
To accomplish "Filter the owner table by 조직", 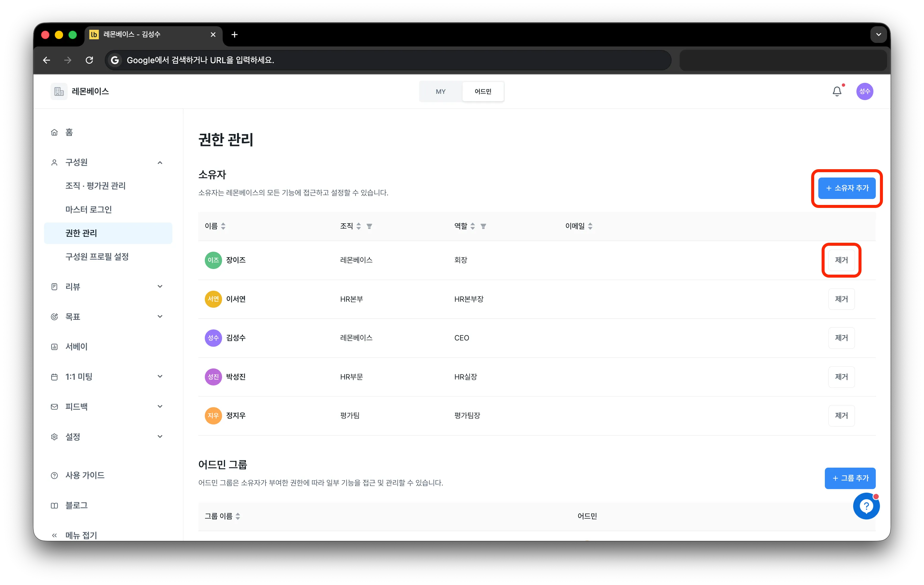I will [369, 226].
